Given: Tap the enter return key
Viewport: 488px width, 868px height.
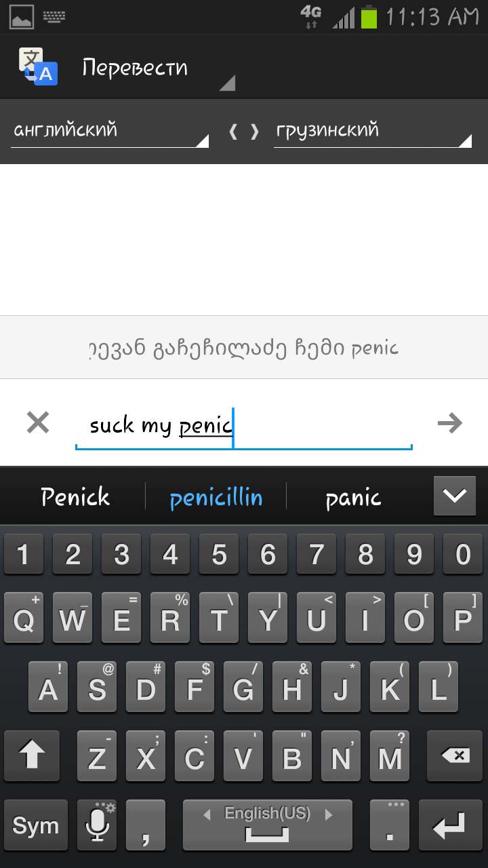Looking at the screenshot, I should coord(449,825).
